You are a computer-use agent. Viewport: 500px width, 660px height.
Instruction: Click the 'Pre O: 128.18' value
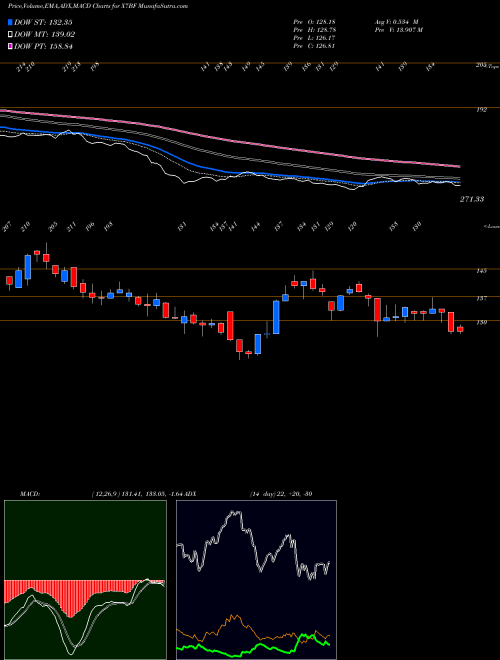click(314, 22)
